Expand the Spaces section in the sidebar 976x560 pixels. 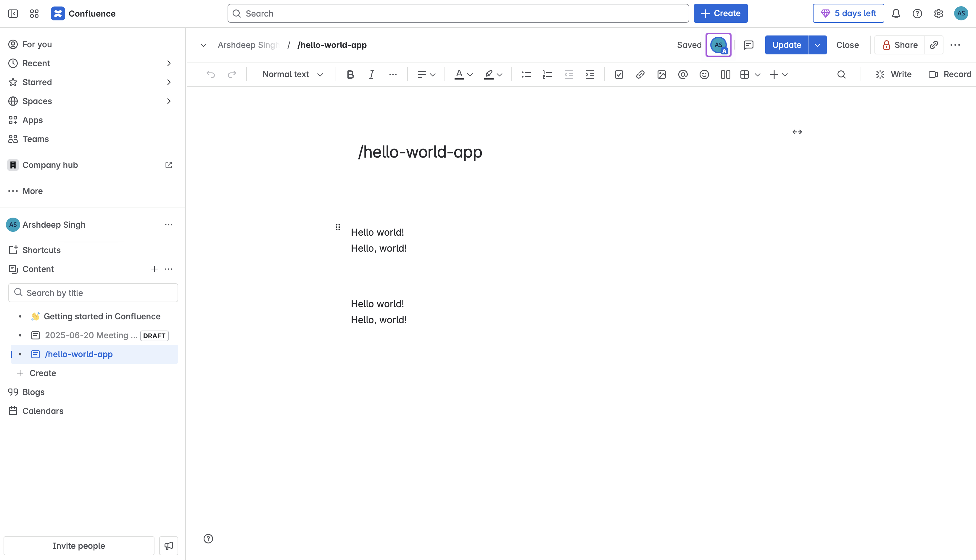169,101
